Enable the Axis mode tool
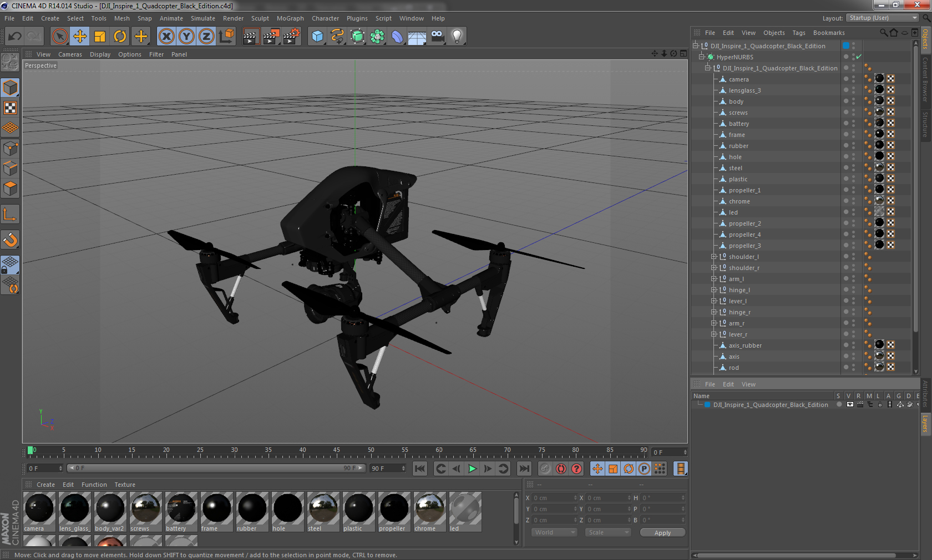932x560 pixels. [11, 215]
